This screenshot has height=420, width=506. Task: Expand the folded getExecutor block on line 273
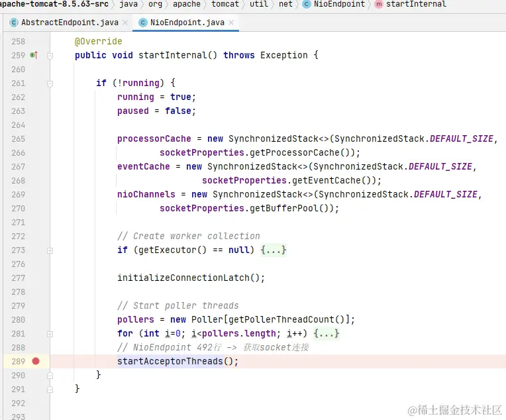coord(50,250)
